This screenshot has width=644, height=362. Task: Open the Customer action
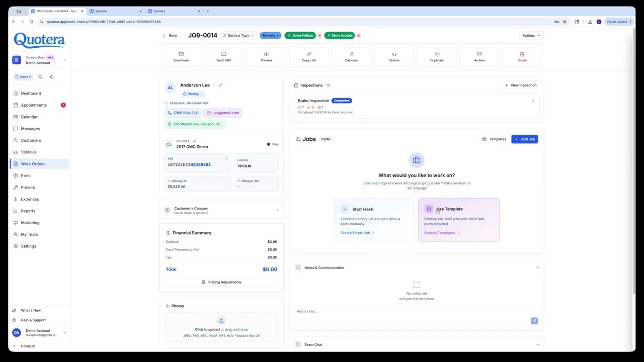tap(352, 57)
